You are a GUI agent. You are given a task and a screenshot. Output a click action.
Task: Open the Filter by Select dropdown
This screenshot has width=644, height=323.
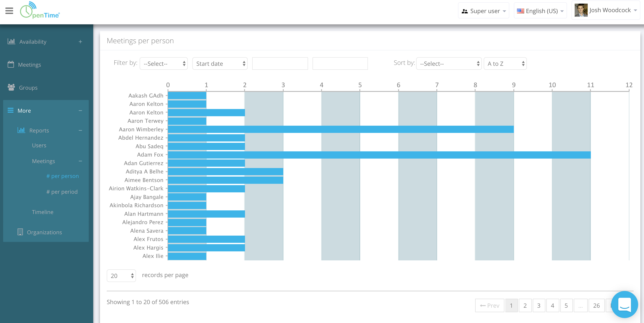click(x=163, y=64)
